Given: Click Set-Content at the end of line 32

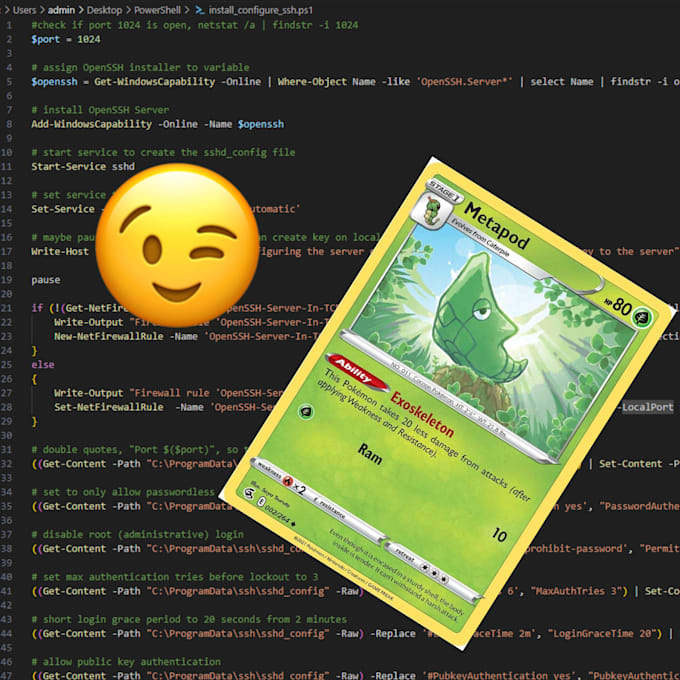Looking at the screenshot, I should point(630,464).
